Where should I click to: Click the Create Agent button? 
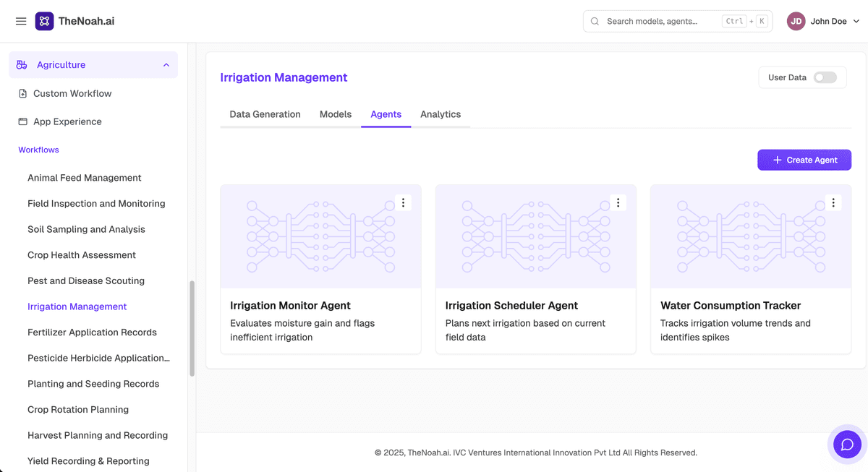[804, 160]
